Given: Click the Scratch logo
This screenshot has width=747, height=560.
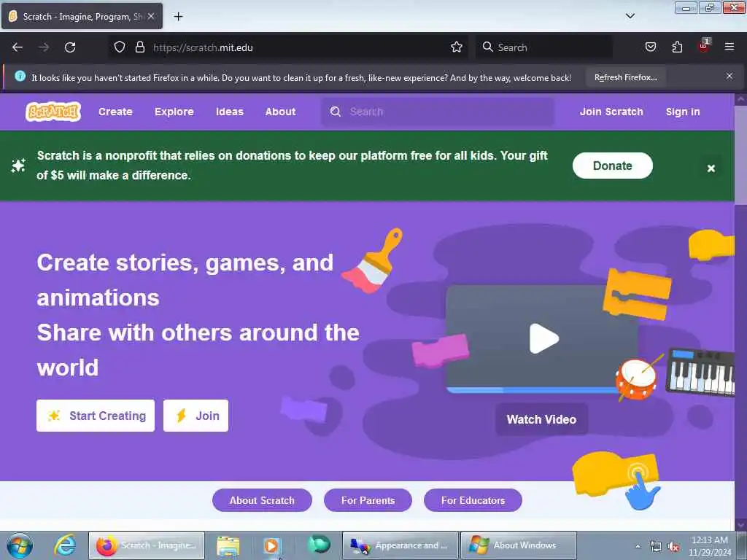Looking at the screenshot, I should [53, 112].
